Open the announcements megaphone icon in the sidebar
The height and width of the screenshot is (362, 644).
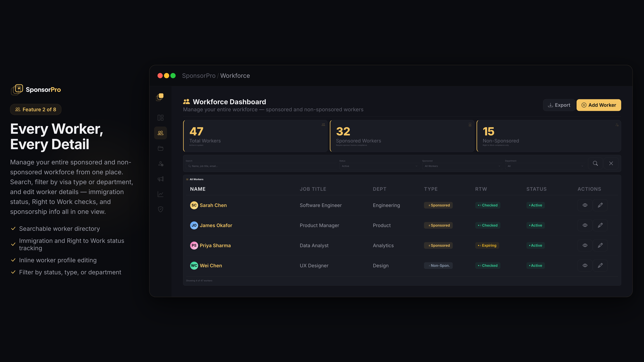[160, 179]
